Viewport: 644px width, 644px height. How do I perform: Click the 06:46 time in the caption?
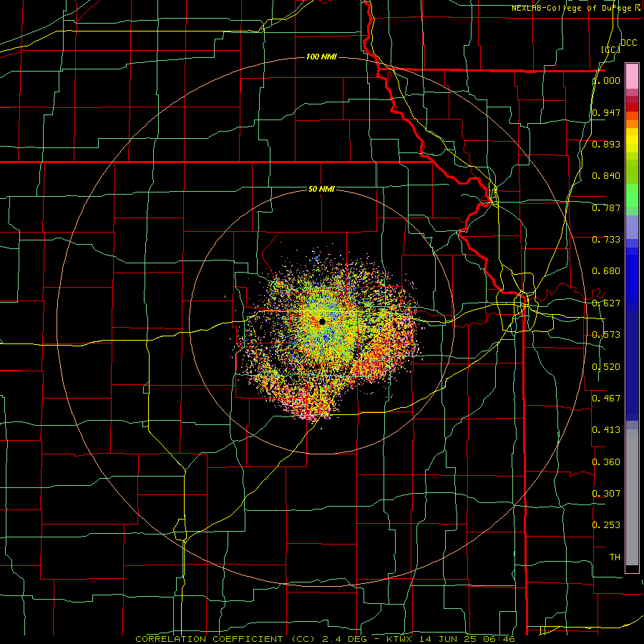coord(500,639)
